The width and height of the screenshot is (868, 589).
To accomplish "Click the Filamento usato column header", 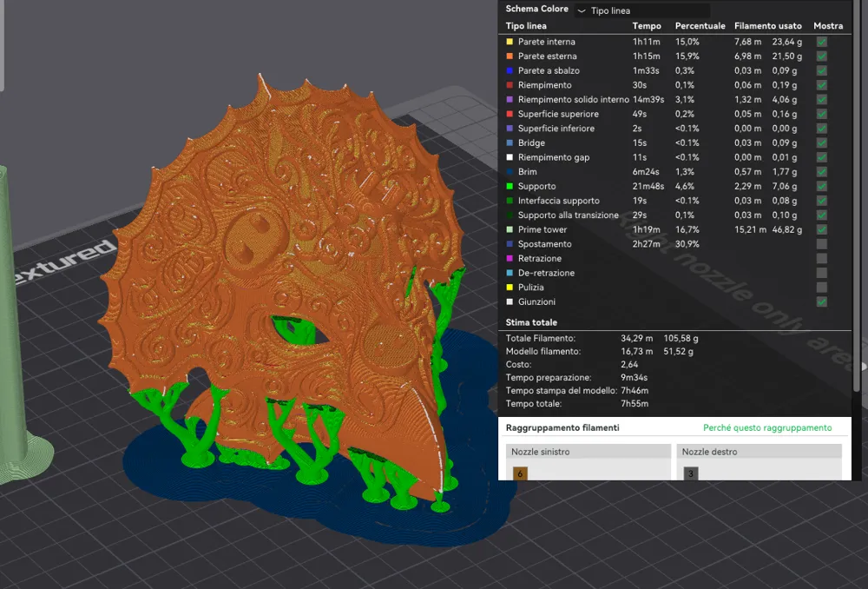I will tap(768, 26).
